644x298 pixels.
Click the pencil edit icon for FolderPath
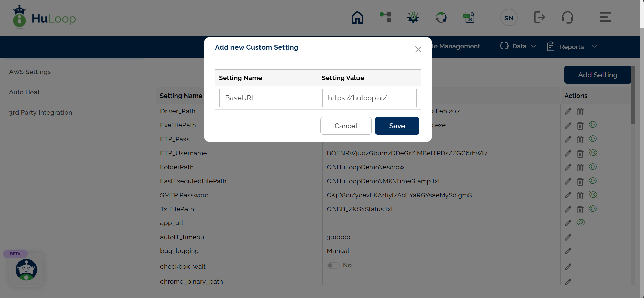[x=568, y=167]
